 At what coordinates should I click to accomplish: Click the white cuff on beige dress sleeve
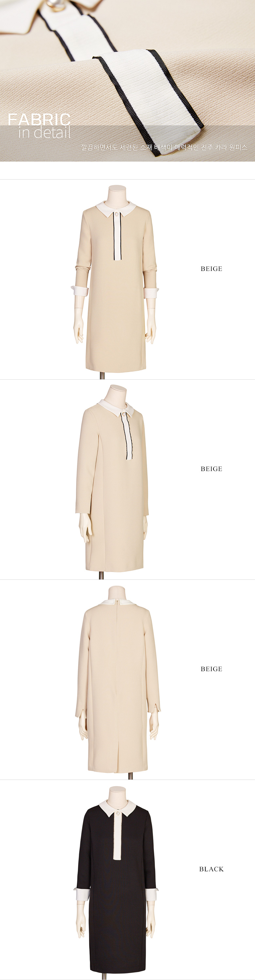80,292
